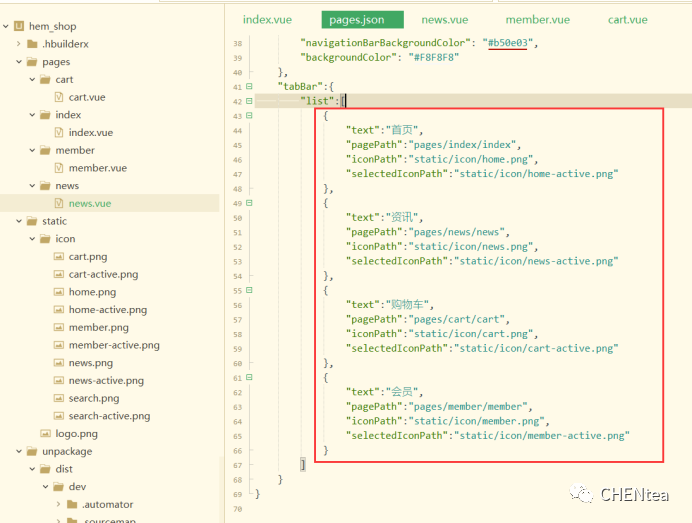Click the member.vue file icon in tree
This screenshot has width=692, height=523.
59,168
